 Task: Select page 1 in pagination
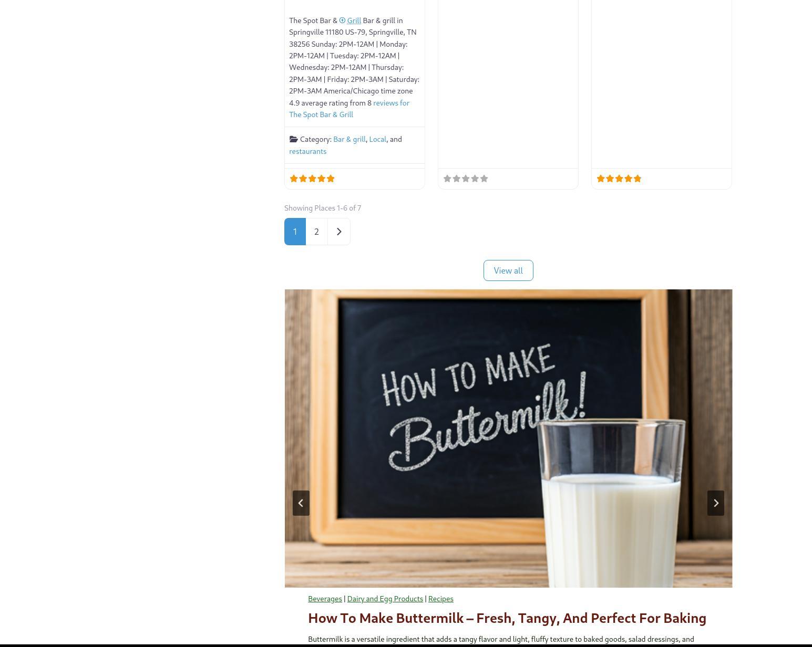295,232
